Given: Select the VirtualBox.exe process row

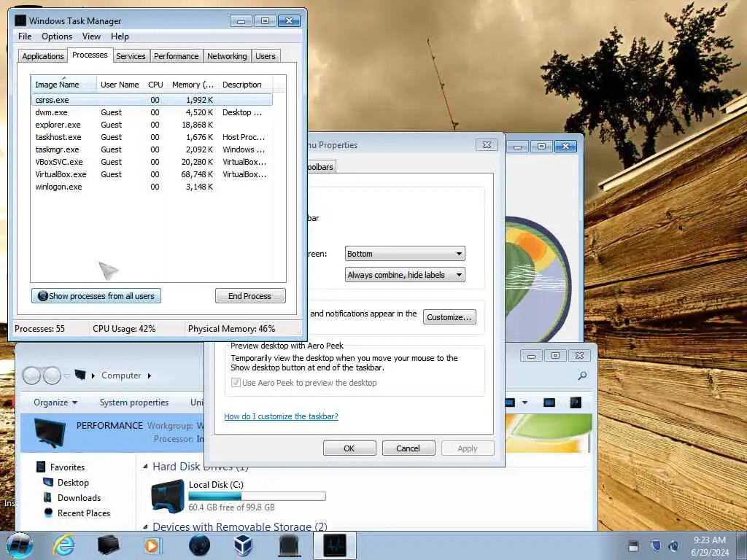Looking at the screenshot, I should 152,174.
